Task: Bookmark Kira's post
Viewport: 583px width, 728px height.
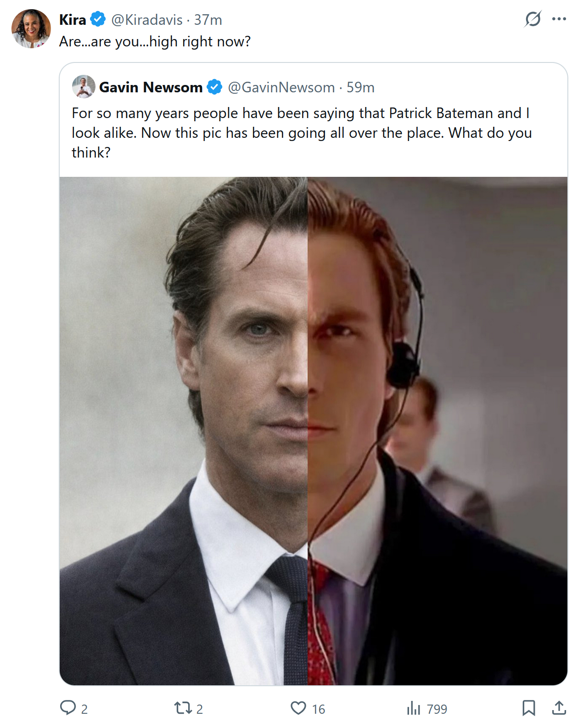Action: (x=528, y=708)
